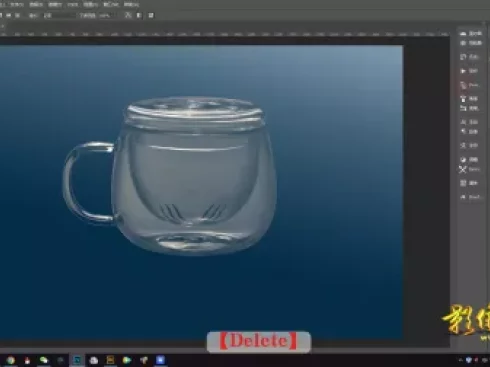This screenshot has height=367, width=490.
Task: Open the cloud-shaped panel icon atop the right dock
Action: (463, 33)
